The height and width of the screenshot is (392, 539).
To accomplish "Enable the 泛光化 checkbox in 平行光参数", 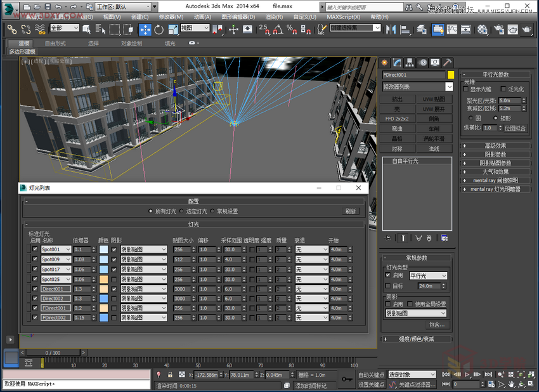I will click(x=503, y=89).
